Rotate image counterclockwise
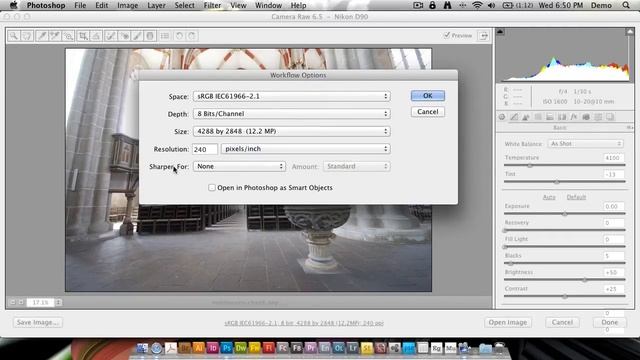Screen dimensions: 640x360 179,36
